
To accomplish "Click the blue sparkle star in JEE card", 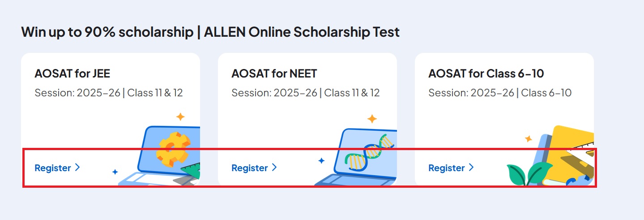I will 115,172.
